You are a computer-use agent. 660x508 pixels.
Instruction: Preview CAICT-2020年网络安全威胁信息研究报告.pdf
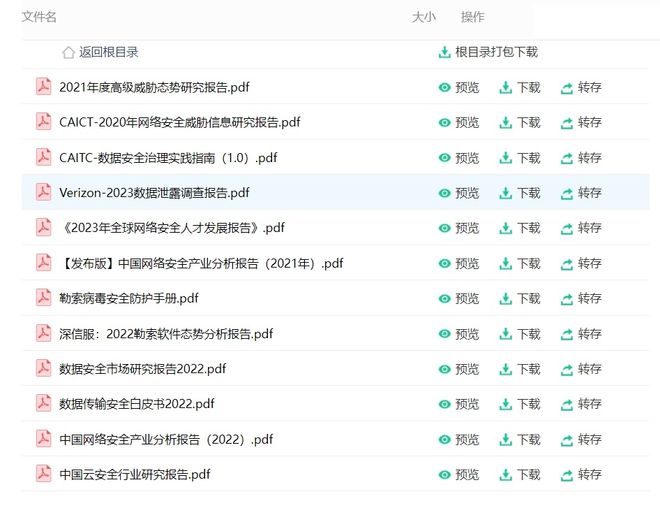point(459,122)
